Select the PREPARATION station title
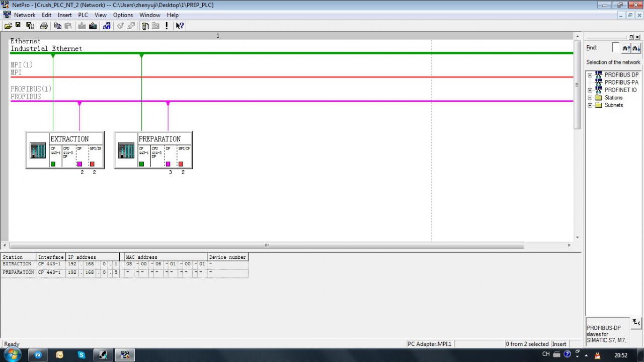This screenshot has width=644, height=362. click(159, 139)
